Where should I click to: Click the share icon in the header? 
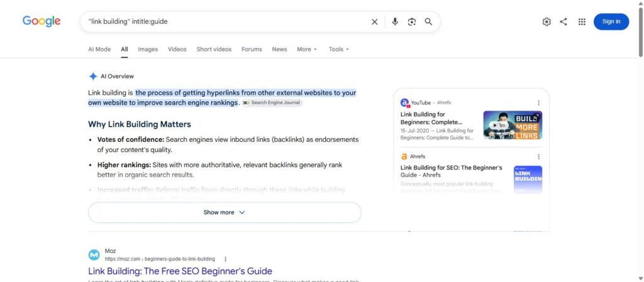pyautogui.click(x=563, y=22)
